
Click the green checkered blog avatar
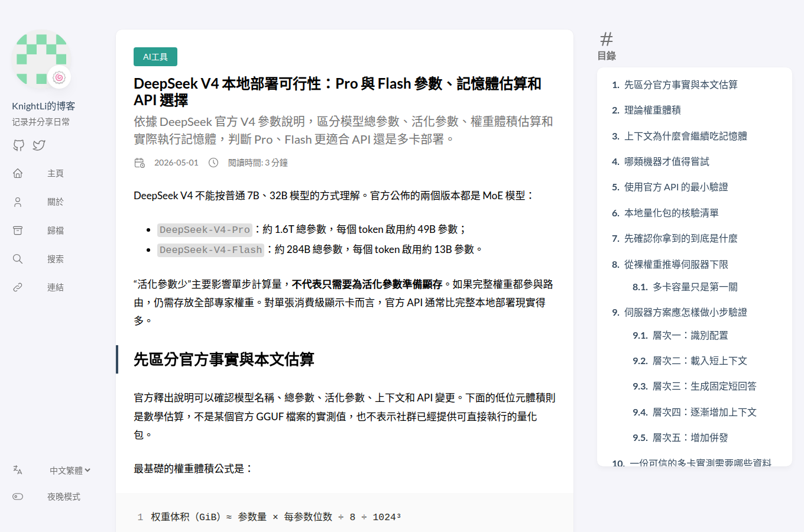(x=40, y=58)
